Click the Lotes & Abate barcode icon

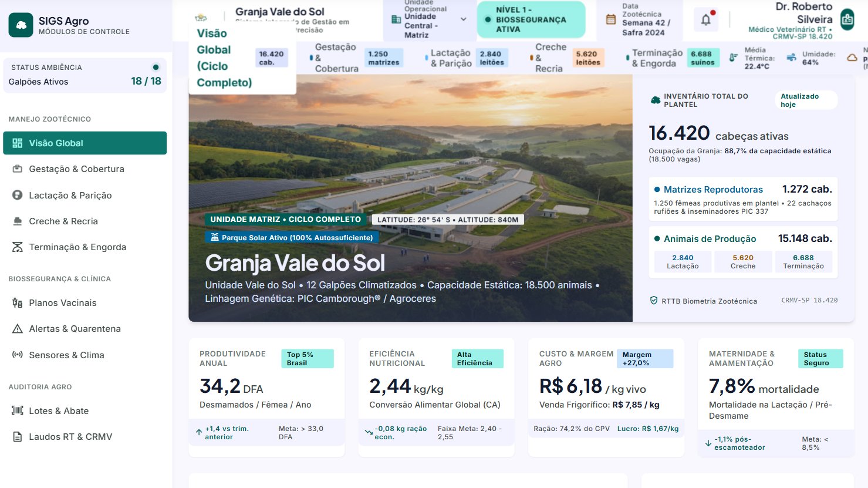click(18, 410)
